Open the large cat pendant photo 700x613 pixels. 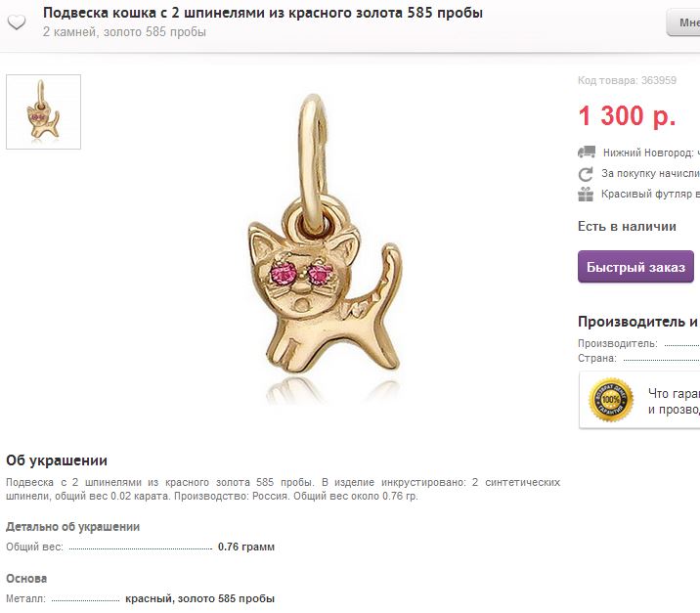tap(325, 247)
